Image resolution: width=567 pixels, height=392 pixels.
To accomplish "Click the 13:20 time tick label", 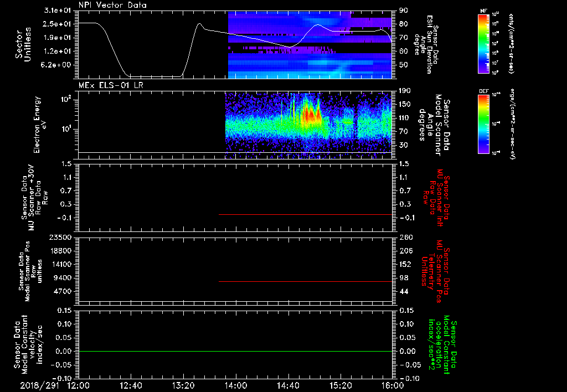I will [183, 385].
